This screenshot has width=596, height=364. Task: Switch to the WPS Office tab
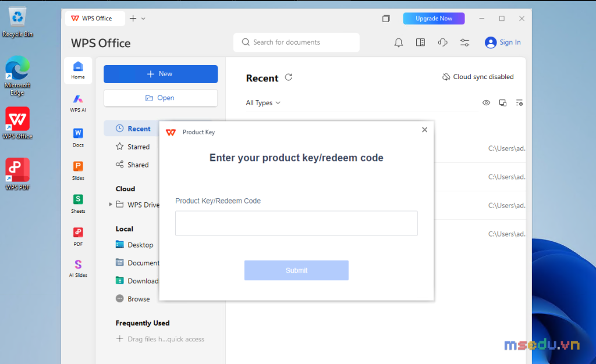95,18
